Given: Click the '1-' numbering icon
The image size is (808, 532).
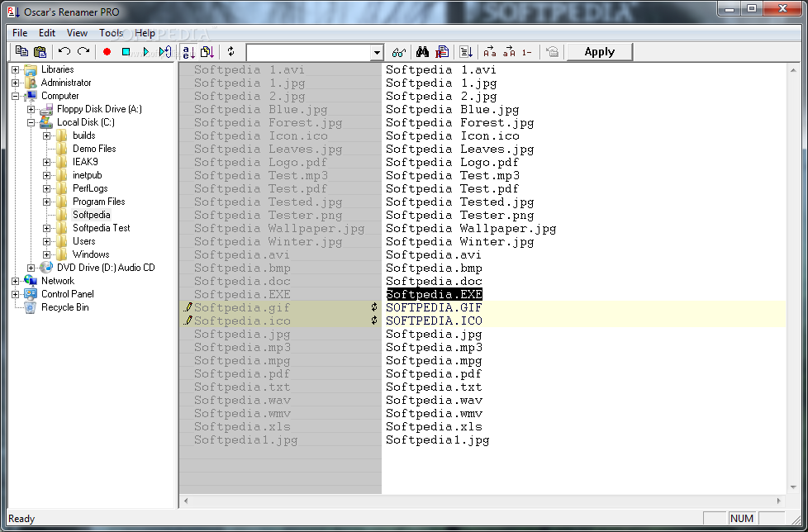Looking at the screenshot, I should tap(526, 52).
